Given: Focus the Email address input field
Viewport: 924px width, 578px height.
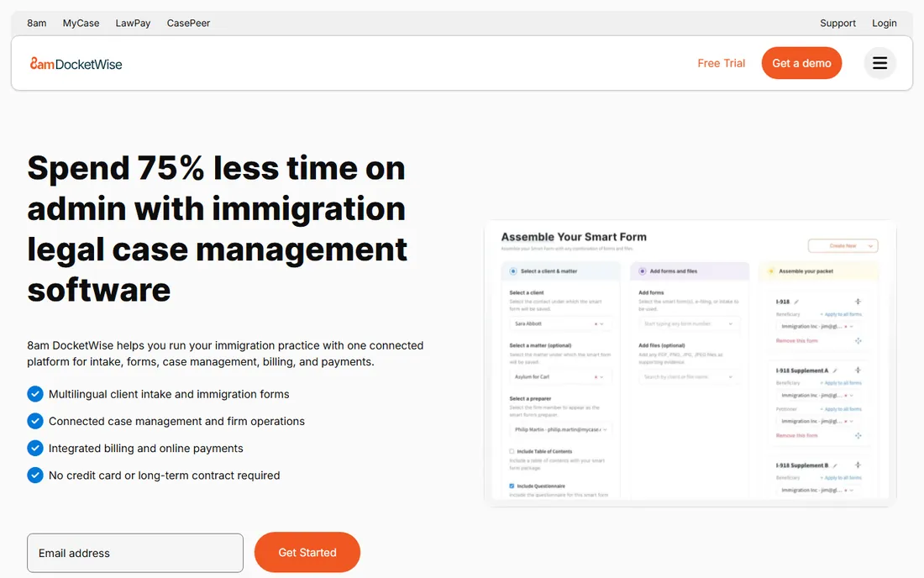Looking at the screenshot, I should pyautogui.click(x=135, y=553).
